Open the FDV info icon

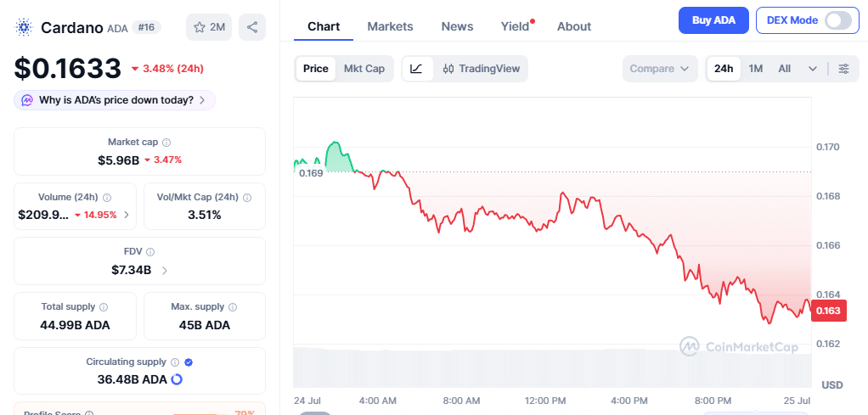coord(150,252)
